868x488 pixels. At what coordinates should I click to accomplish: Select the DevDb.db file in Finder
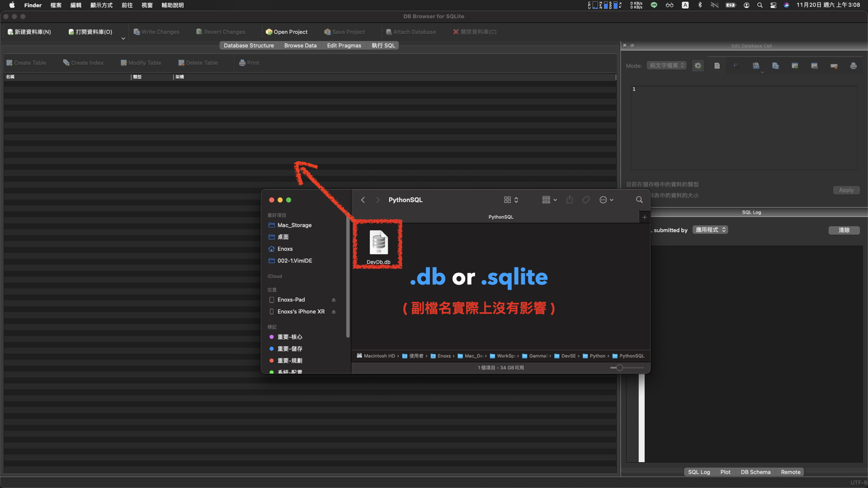pyautogui.click(x=378, y=247)
